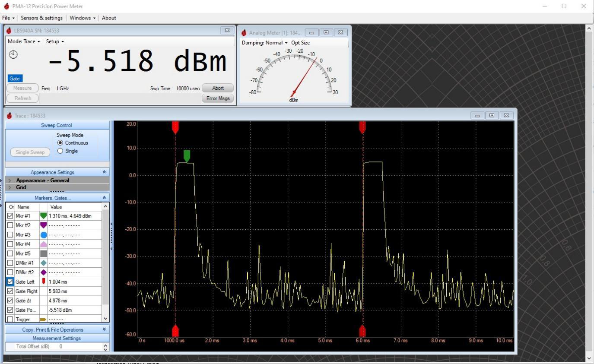
Task: Expand the Appearance - General section
Action: point(10,180)
